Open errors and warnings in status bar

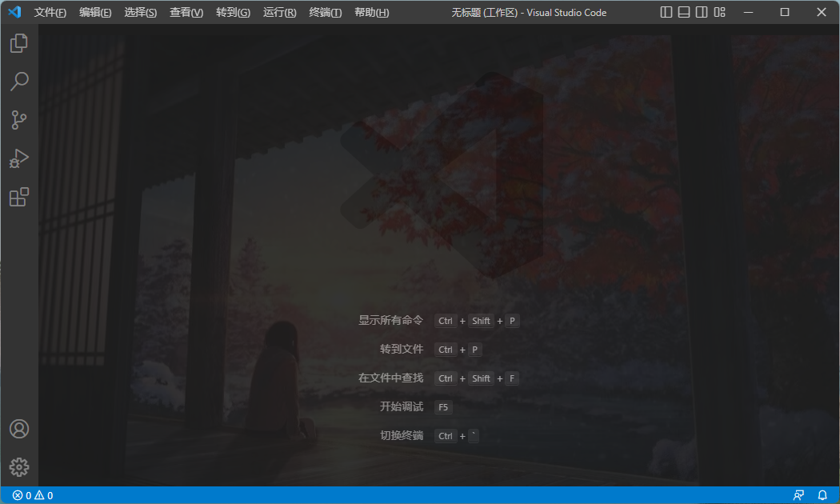pyautogui.click(x=33, y=495)
